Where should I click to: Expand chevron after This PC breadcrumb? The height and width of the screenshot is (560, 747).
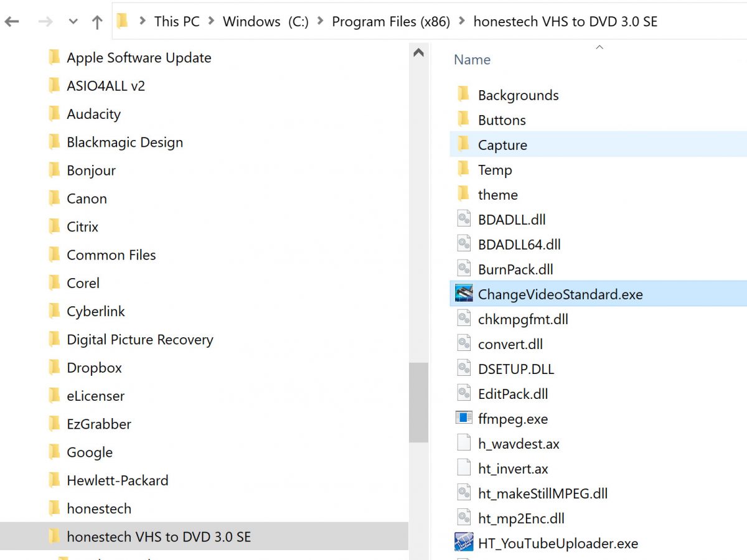211,21
